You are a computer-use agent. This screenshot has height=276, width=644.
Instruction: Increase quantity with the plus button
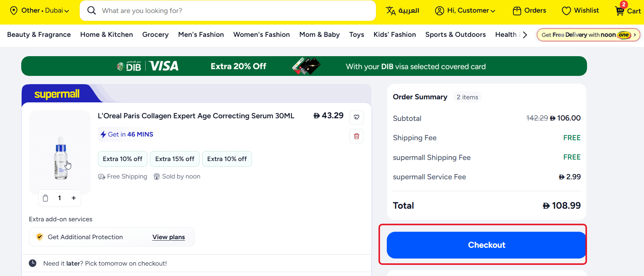point(74,198)
